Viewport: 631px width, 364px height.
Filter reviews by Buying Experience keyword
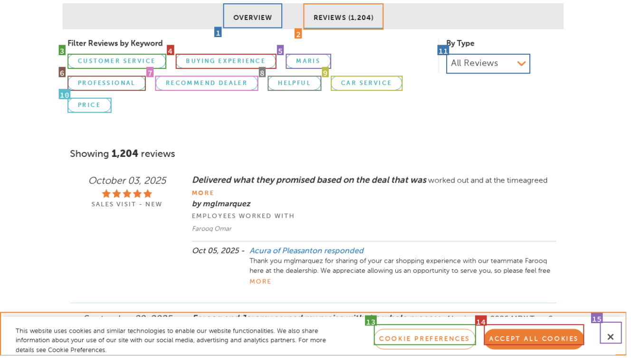point(226,61)
